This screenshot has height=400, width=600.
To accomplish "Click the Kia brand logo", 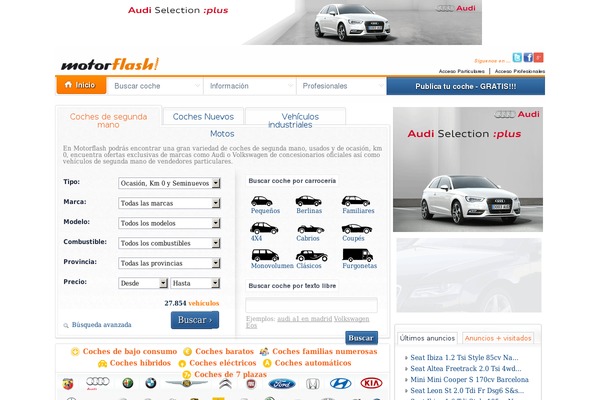I will coord(371,383).
